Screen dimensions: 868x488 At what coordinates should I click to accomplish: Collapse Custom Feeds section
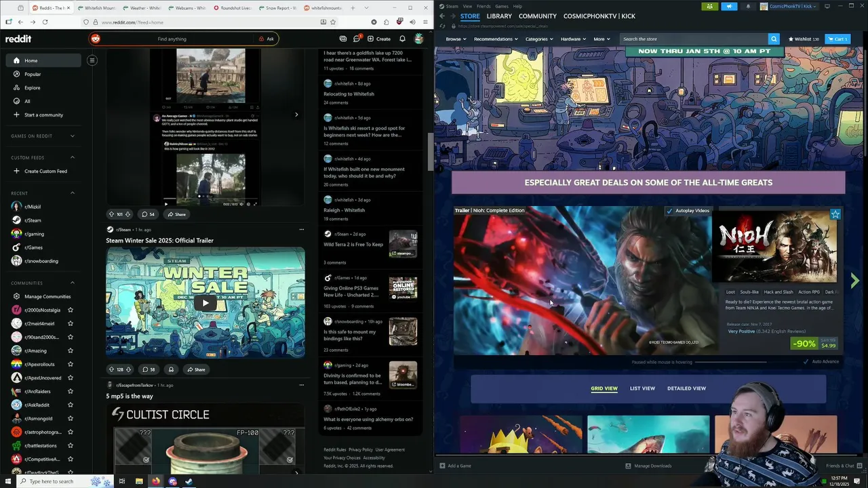click(73, 158)
